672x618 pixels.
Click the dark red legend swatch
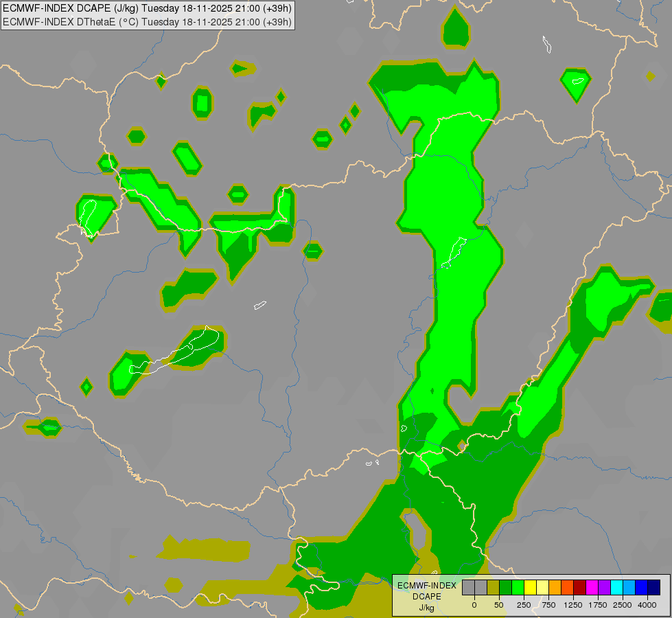tap(580, 587)
